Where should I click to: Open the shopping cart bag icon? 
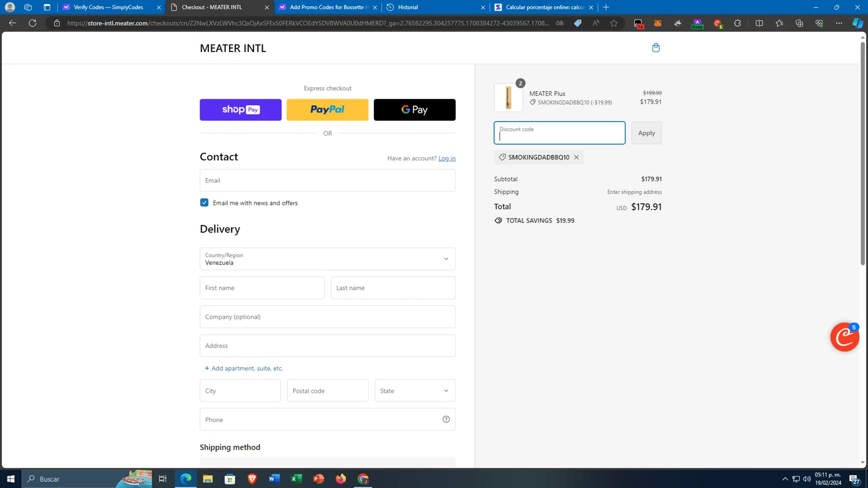[x=656, y=47]
